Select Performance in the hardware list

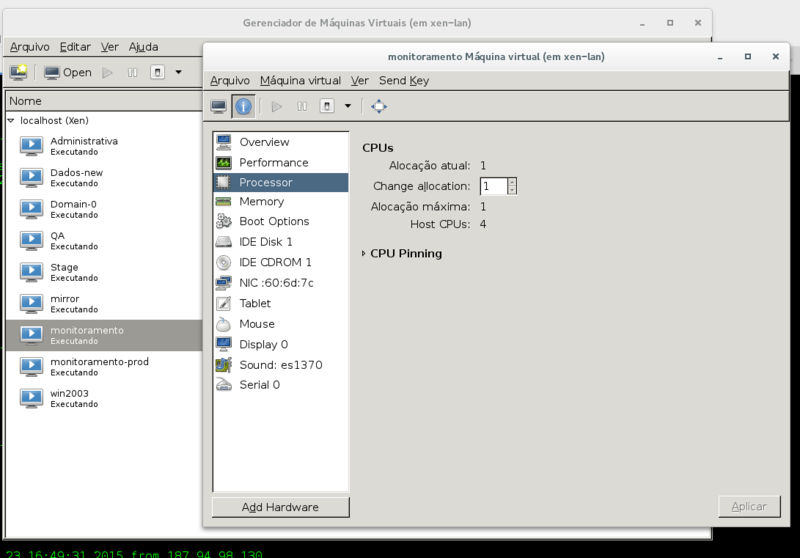281,162
